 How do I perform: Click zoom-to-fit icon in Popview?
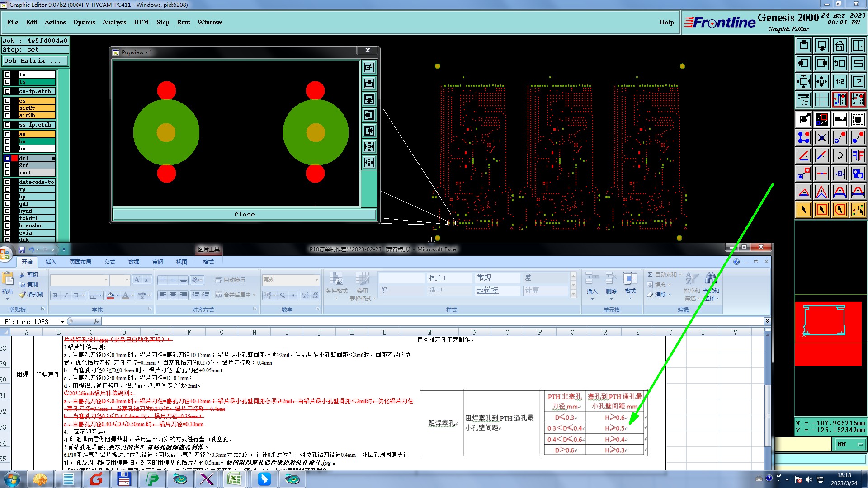coord(369,146)
